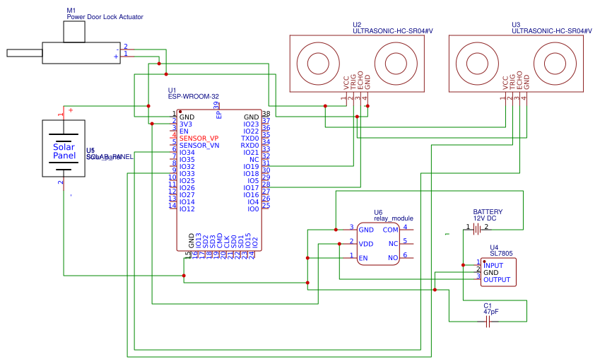Select the IO21 pin label
The width and height of the screenshot is (600, 364).
pyautogui.click(x=251, y=153)
